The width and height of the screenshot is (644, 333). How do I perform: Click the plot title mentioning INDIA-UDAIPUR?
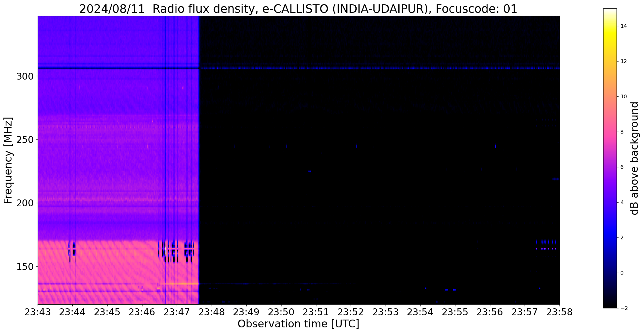pyautogui.click(x=298, y=9)
